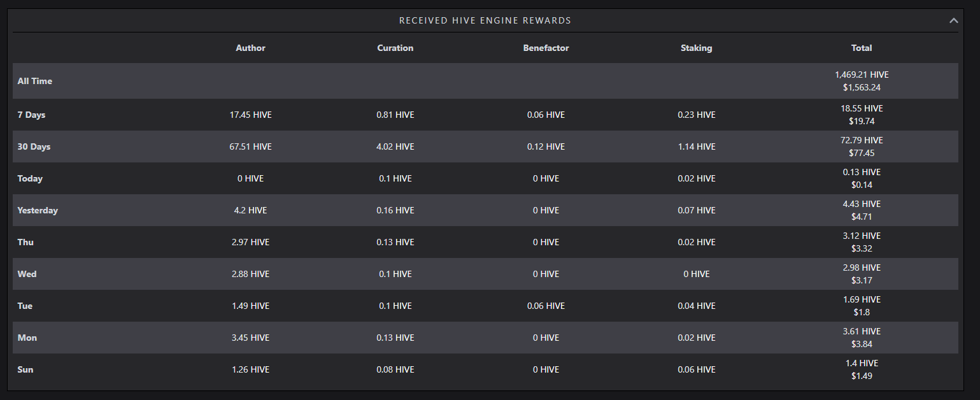Click the Received Hive Engine Rewards title
Viewport: 980px width, 400px height.
point(485,20)
